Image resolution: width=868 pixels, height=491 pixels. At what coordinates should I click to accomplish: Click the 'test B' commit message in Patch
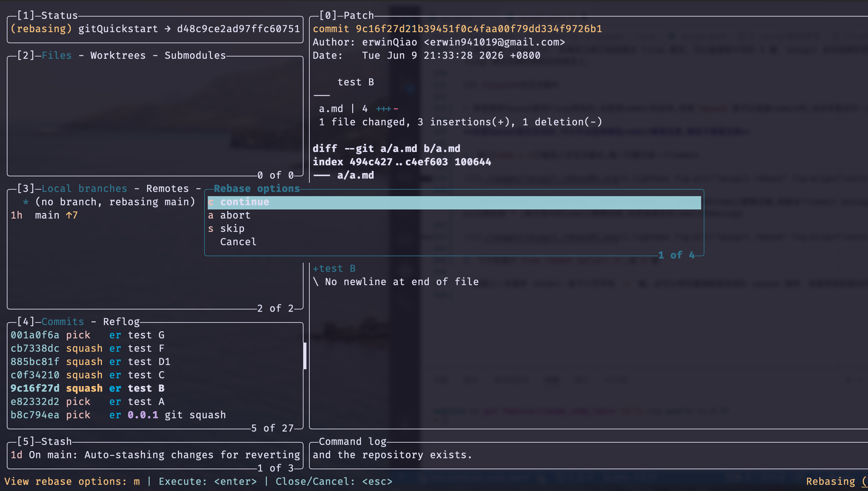coord(356,82)
